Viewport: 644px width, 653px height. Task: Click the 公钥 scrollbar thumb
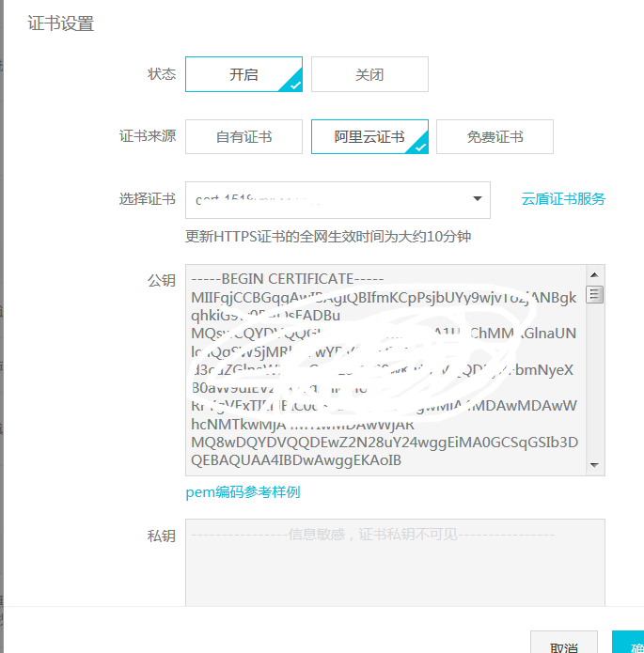pyautogui.click(x=595, y=295)
